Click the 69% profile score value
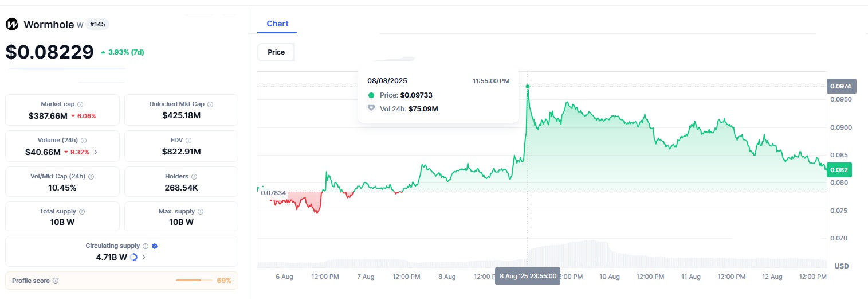The width and height of the screenshot is (868, 299). [224, 281]
